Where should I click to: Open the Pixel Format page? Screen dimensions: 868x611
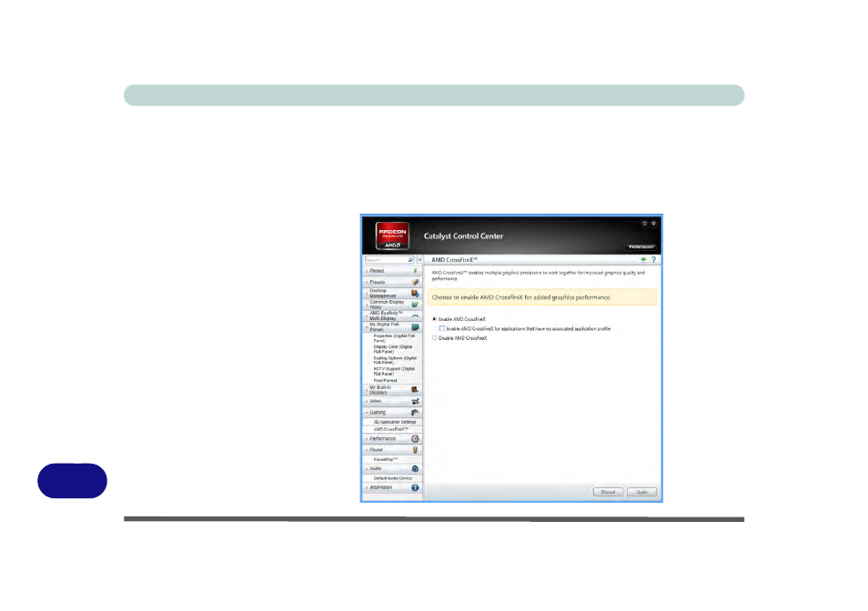pos(385,380)
